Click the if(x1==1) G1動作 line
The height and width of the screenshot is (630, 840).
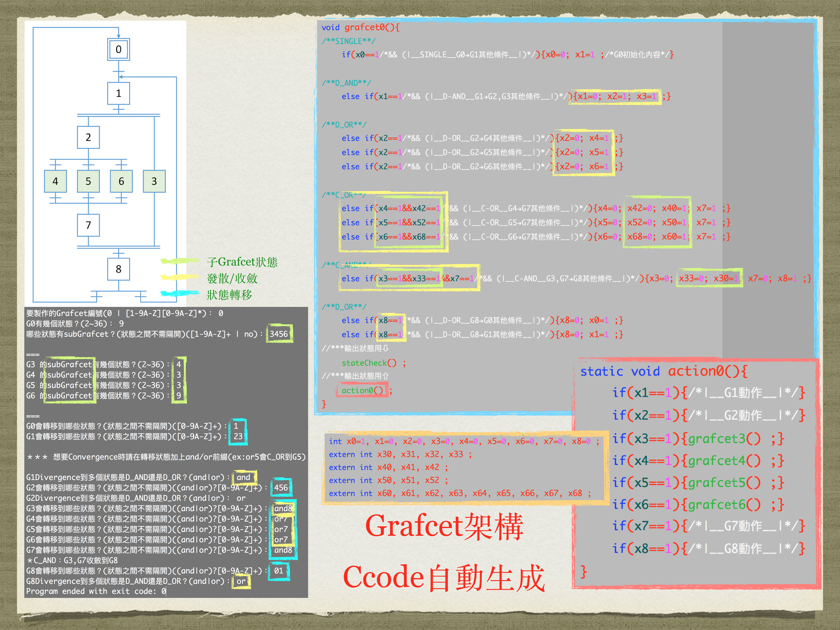(x=709, y=392)
